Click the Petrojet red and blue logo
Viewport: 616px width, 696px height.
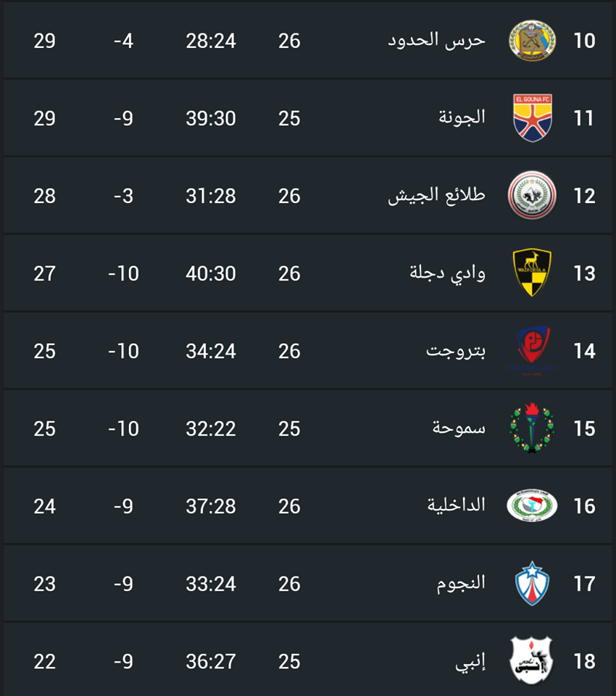[532, 351]
